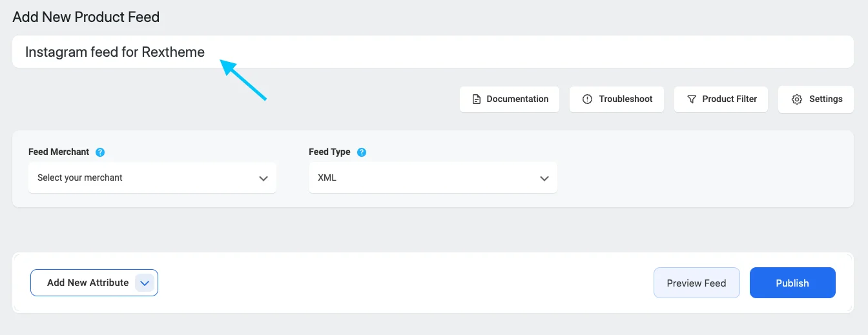Click the Feed Type help question icon
Viewport: 868px width, 335px height.
coord(362,152)
